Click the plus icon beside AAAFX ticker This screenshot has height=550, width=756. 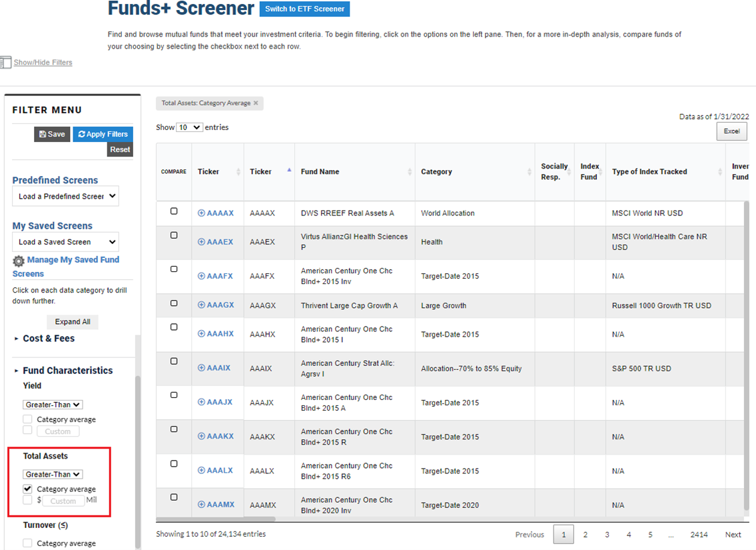pyautogui.click(x=202, y=276)
